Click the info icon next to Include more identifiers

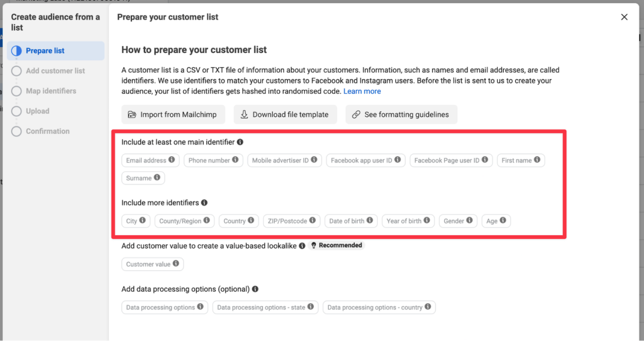pyautogui.click(x=204, y=203)
